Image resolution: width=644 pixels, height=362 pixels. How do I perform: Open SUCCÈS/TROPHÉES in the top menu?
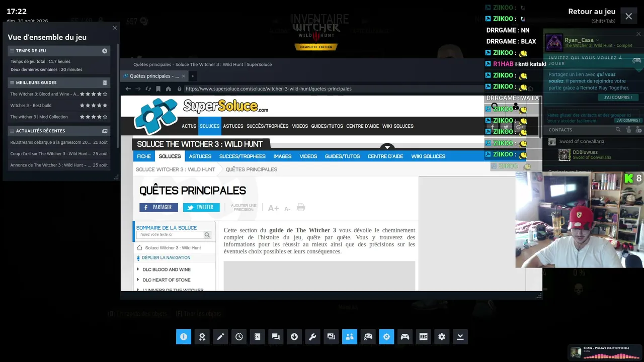(x=267, y=126)
